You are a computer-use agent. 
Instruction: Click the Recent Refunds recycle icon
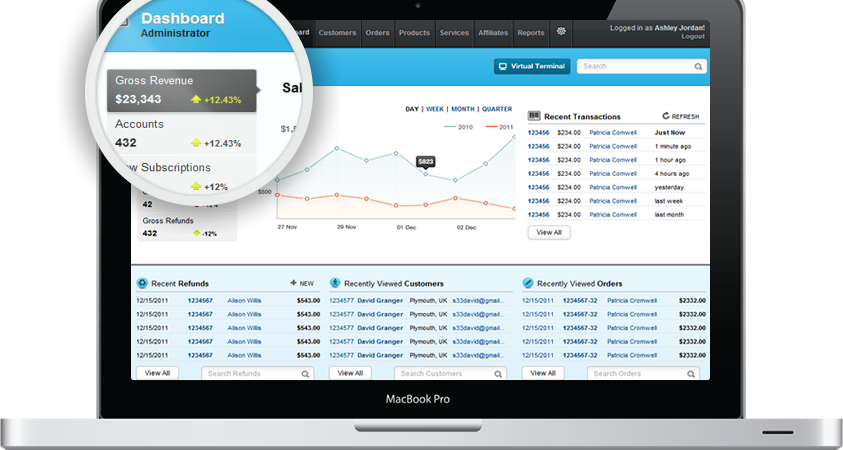click(142, 284)
